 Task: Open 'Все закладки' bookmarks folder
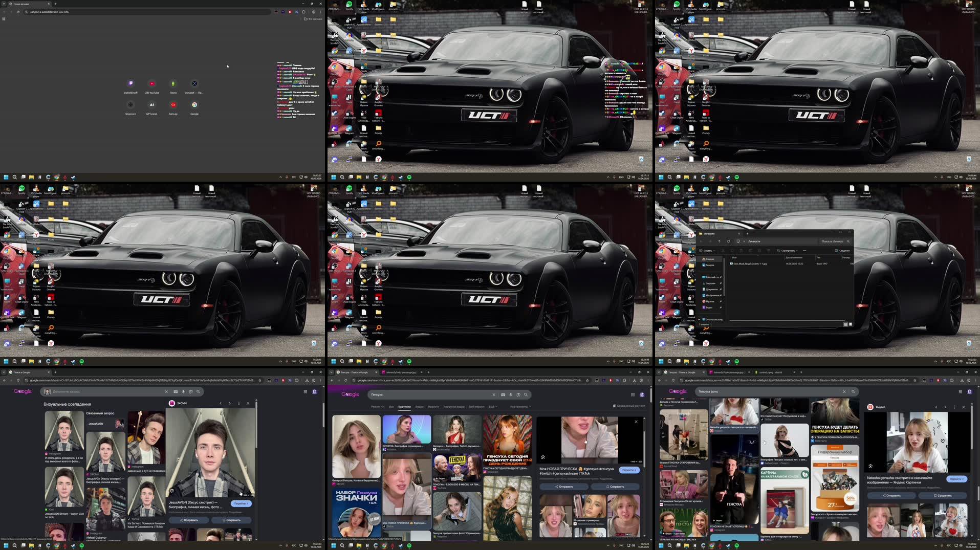[x=313, y=19]
